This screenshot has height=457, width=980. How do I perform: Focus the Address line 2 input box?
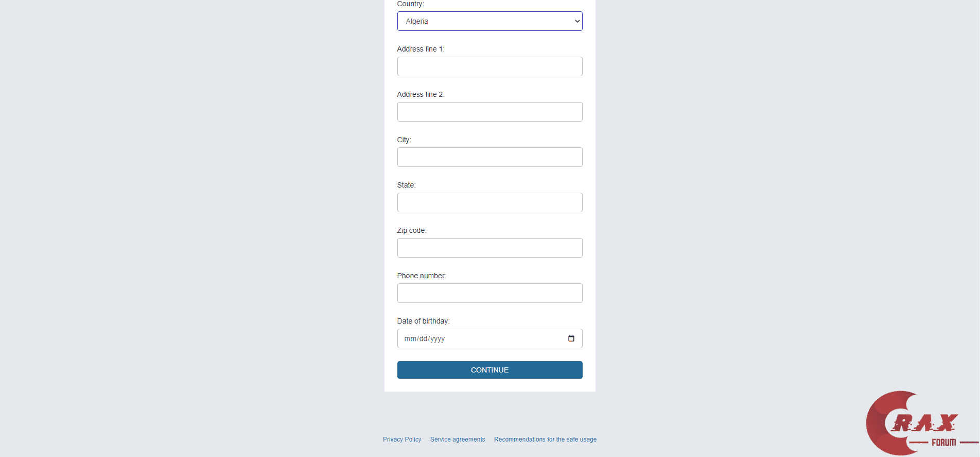489,112
